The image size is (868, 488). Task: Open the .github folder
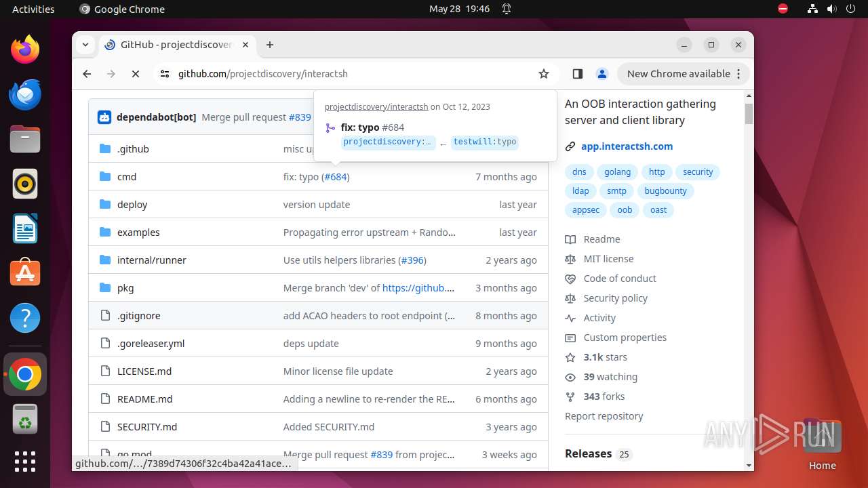pyautogui.click(x=133, y=149)
